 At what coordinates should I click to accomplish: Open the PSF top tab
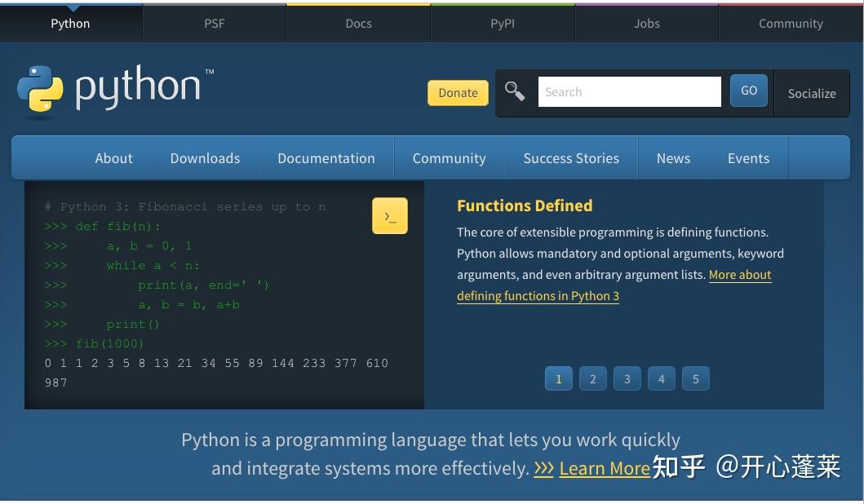click(215, 23)
